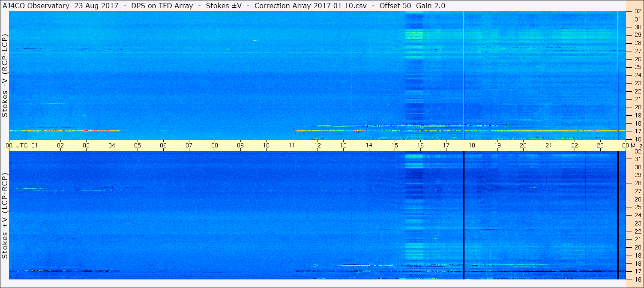The width and height of the screenshot is (644, 288).
Task: Select the 21 hour marker on the time axis
Action: click(x=549, y=145)
